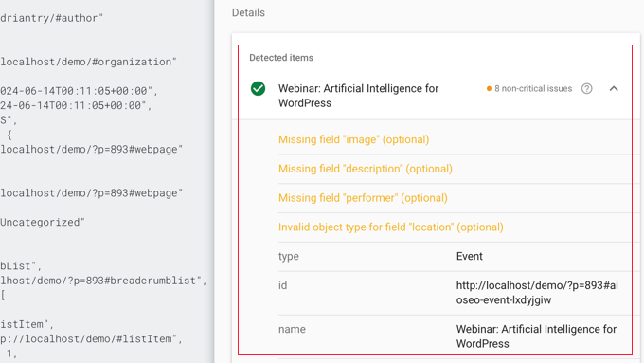This screenshot has width=644, height=363.
Task: Collapse the Webinar detected item chevron
Action: point(614,88)
